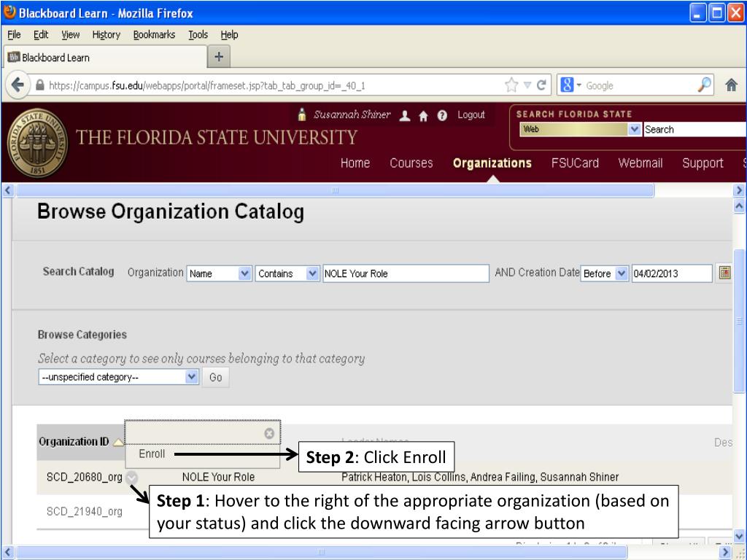The image size is (747, 560).
Task: Choose Enroll from the context menu
Action: tap(152, 454)
